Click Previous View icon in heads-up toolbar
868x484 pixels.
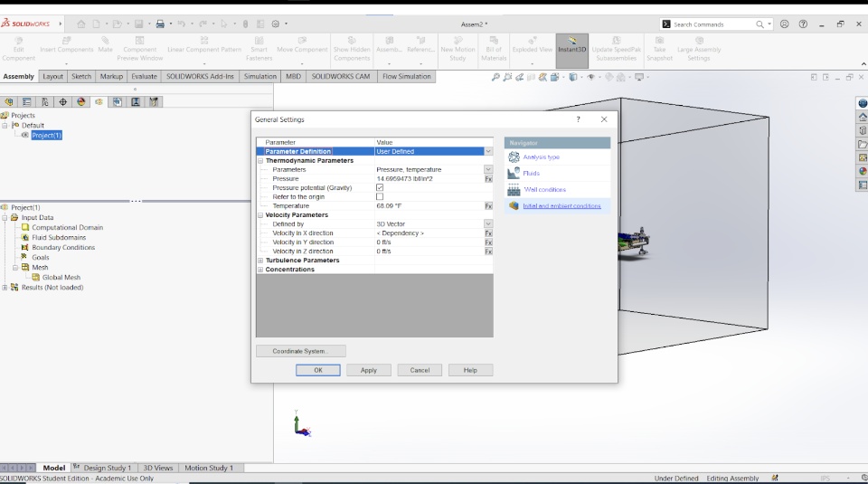pos(519,77)
